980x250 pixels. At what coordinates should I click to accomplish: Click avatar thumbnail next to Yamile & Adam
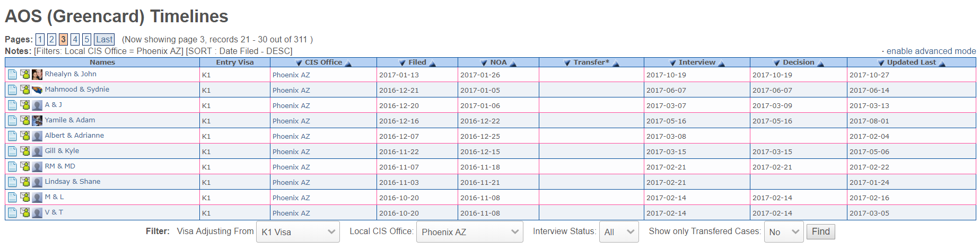[x=37, y=121]
